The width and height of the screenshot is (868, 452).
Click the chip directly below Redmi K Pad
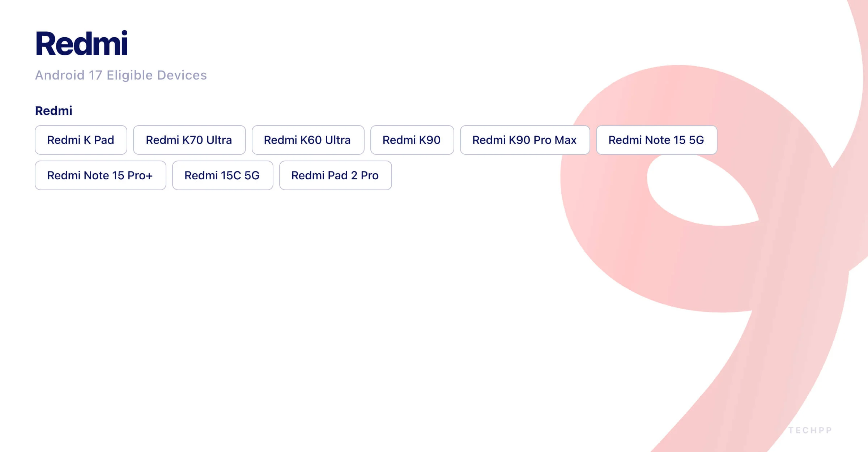click(100, 175)
